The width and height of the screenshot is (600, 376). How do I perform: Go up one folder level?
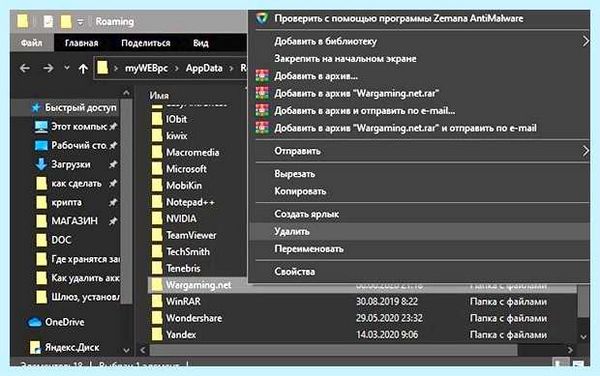click(83, 68)
